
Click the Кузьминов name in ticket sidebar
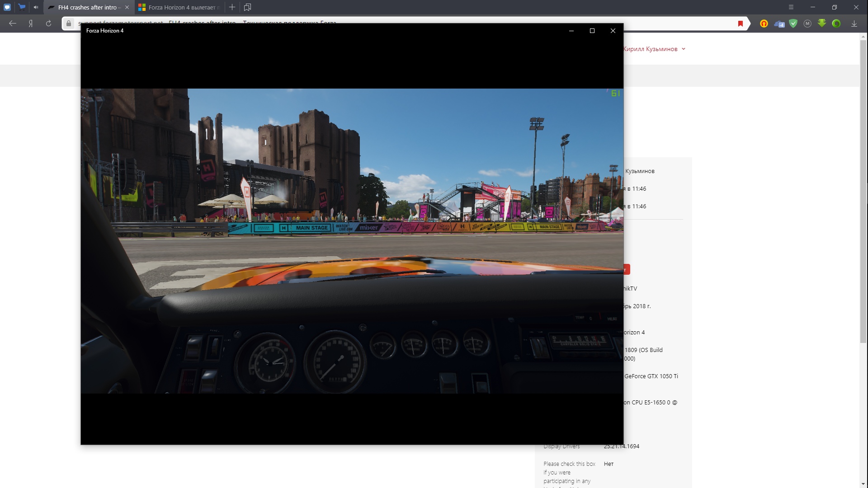pos(640,171)
